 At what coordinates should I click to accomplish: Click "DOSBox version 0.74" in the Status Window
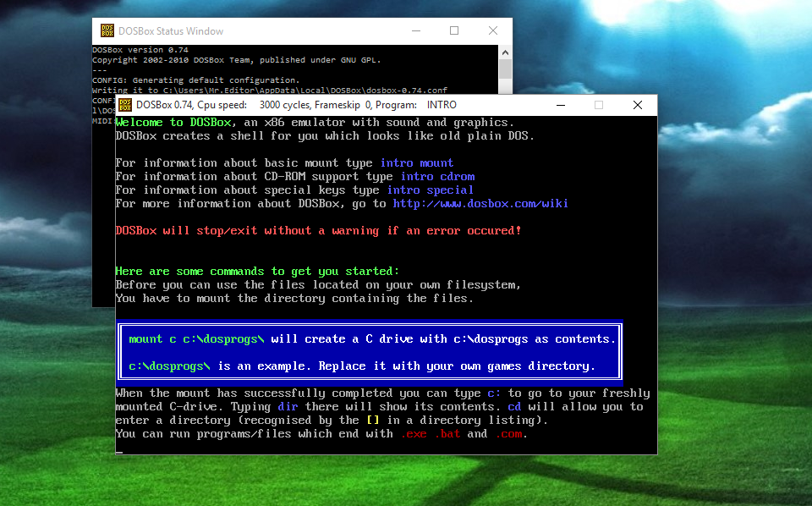140,50
